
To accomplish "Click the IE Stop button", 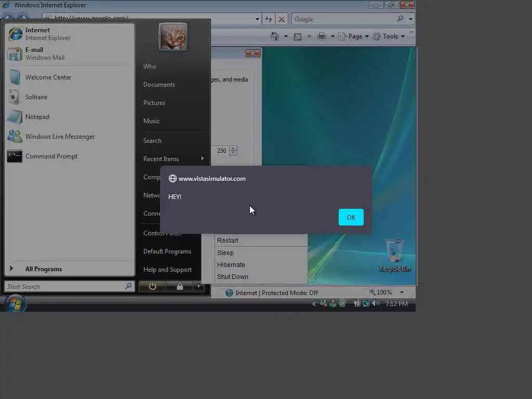I will tap(282, 19).
